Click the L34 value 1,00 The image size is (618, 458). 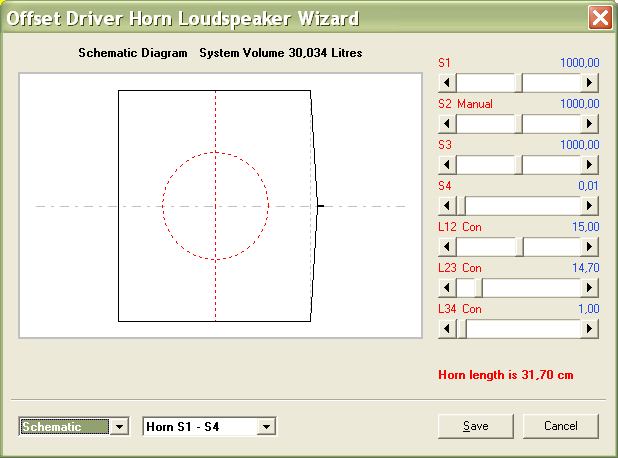(588, 309)
